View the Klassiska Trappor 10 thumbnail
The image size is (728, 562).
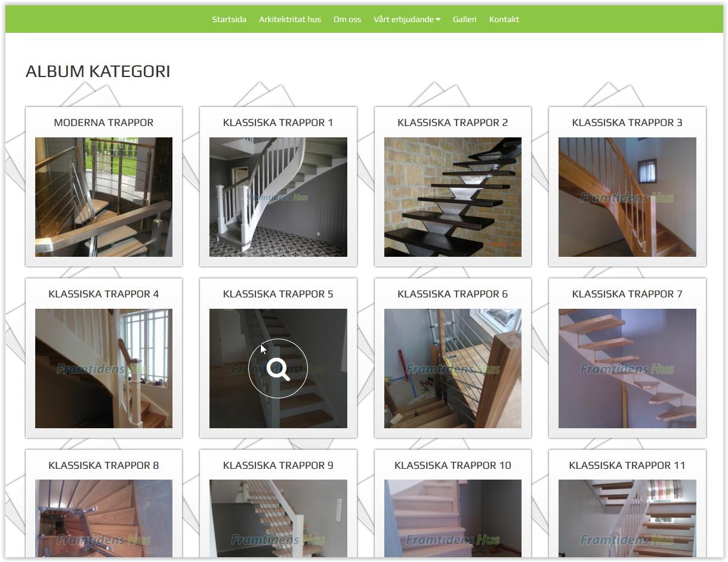tap(453, 518)
